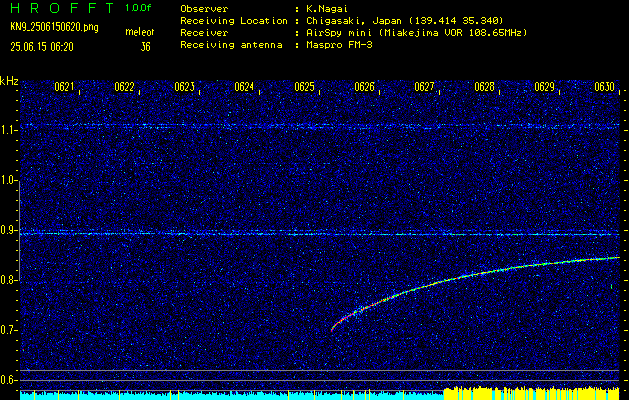Select the Maspro FM-3 antenna text
This screenshot has width=629, height=400.
point(339,45)
